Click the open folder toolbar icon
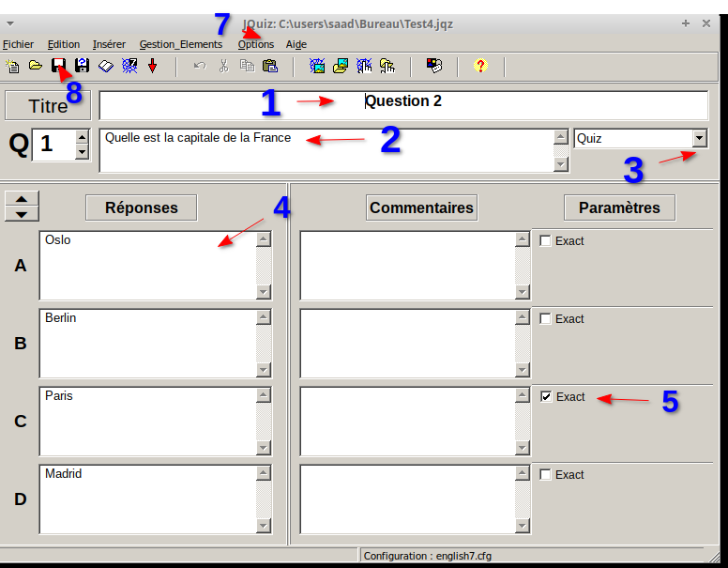The height and width of the screenshot is (568, 728). (x=35, y=66)
